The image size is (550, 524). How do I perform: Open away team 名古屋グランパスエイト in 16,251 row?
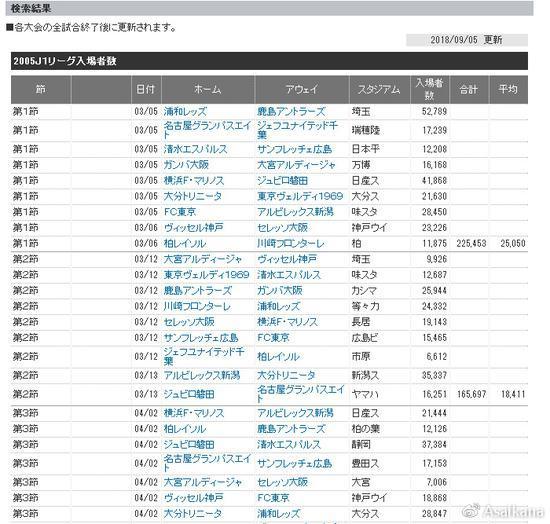tap(301, 394)
